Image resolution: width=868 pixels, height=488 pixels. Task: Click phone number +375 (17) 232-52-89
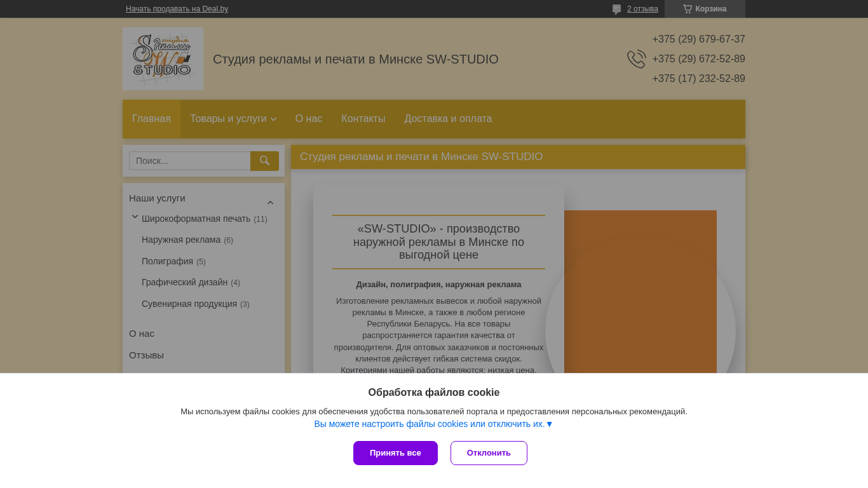pos(698,79)
